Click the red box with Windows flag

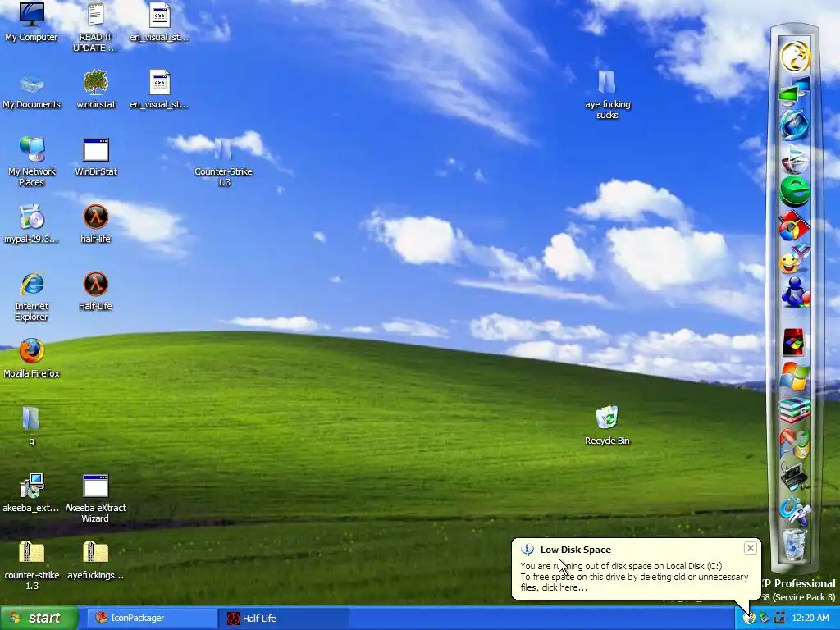coord(793,342)
